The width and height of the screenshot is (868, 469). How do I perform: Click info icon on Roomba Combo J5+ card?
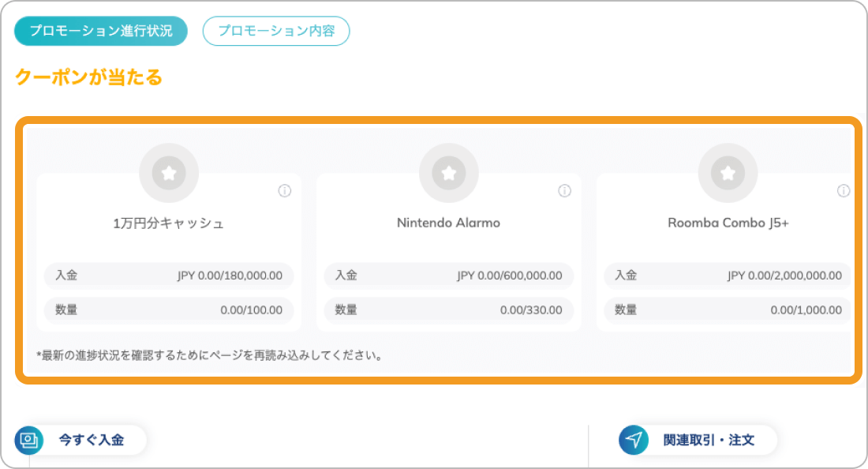click(x=844, y=191)
